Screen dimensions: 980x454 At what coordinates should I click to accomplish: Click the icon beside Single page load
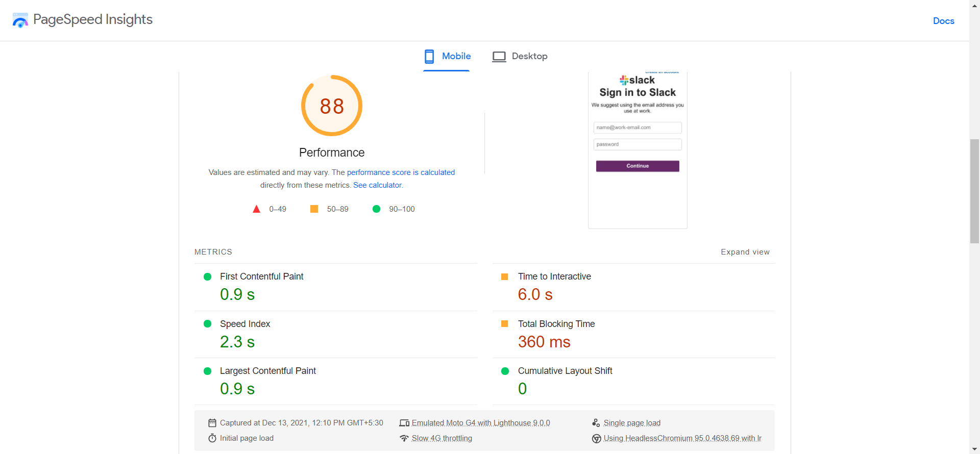coord(596,423)
